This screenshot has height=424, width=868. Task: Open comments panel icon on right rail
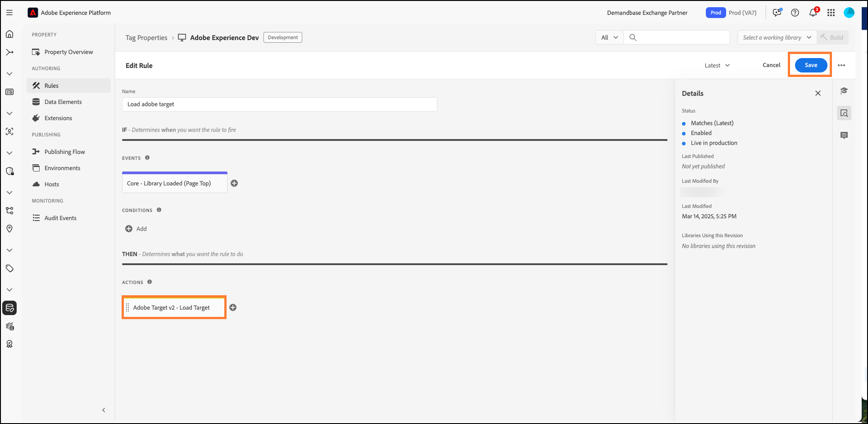coord(844,135)
